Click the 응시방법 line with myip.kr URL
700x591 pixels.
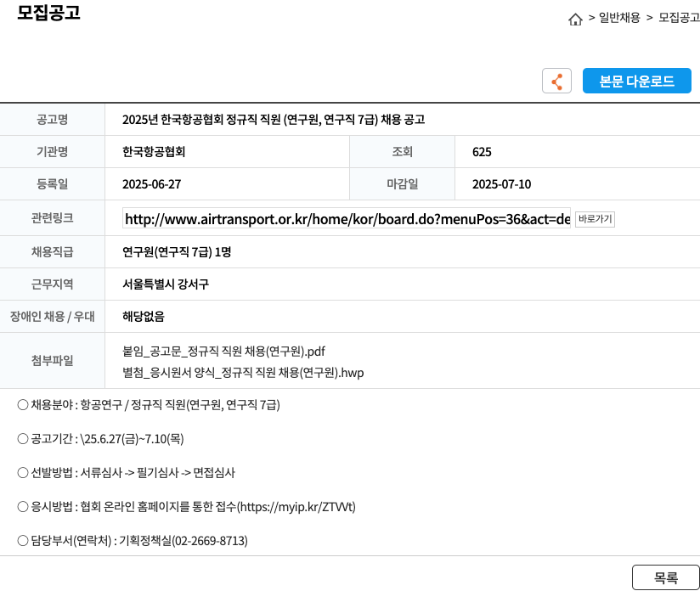[x=186, y=507]
